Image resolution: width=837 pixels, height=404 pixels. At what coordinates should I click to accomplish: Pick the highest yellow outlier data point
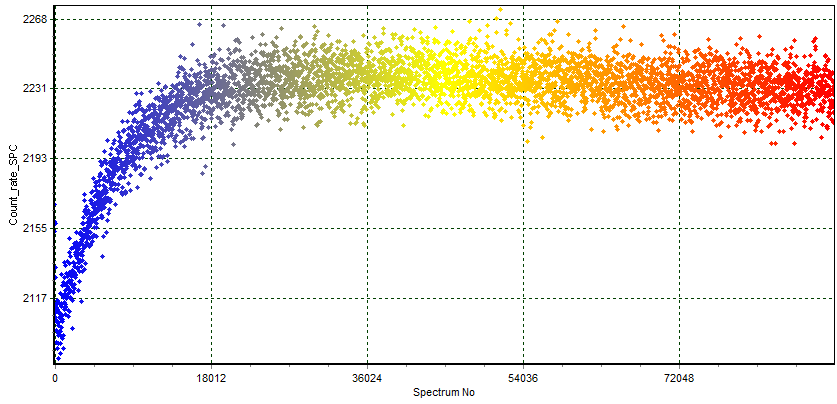coord(499,11)
